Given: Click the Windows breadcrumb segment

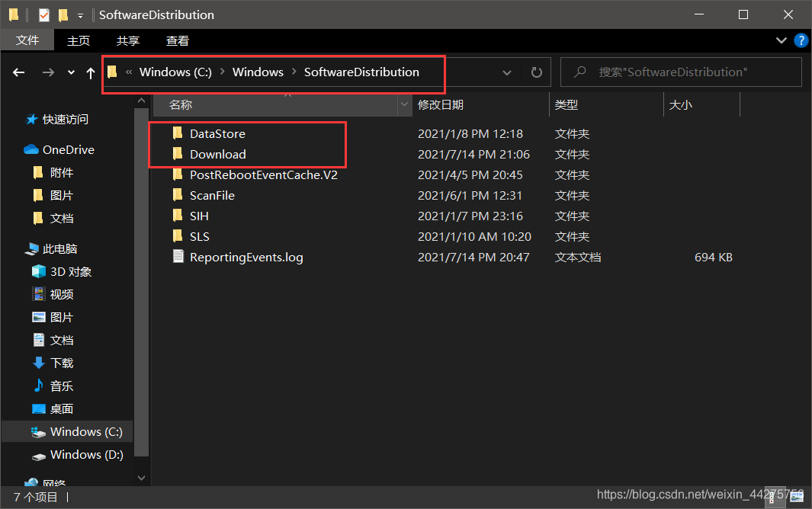Looking at the screenshot, I should [x=258, y=72].
